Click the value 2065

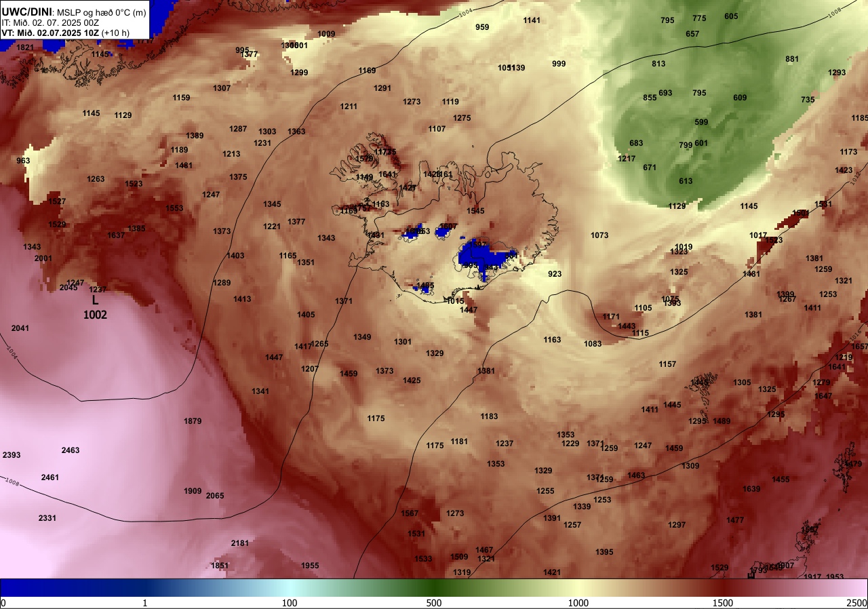215,496
